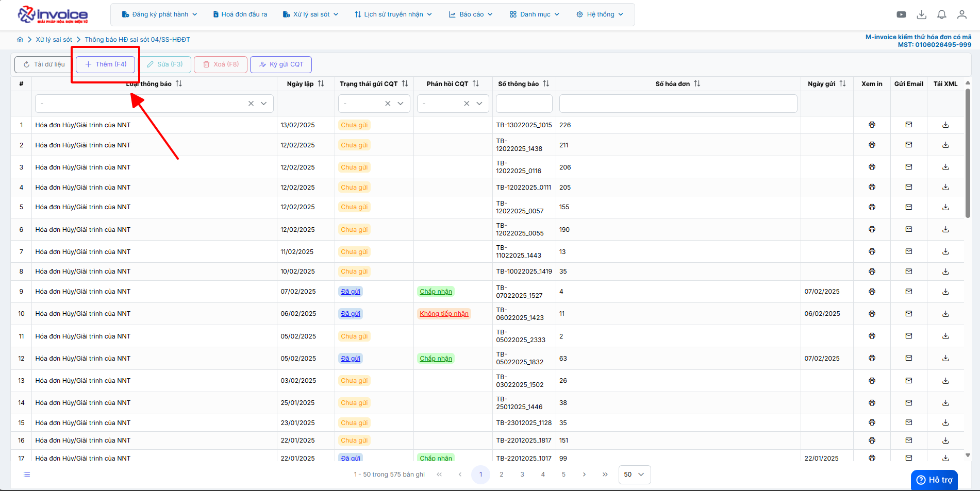980x491 pixels.
Task: Jump to the last page arrow
Action: tap(605, 475)
